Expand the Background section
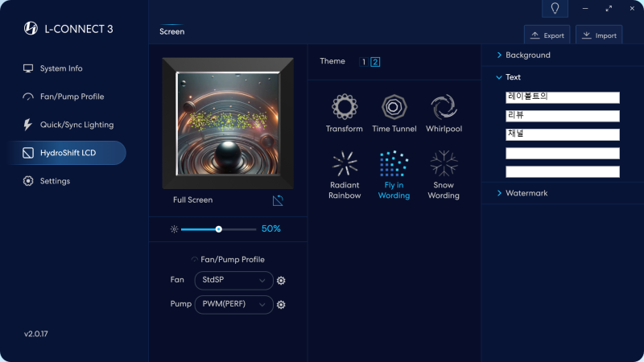The width and height of the screenshot is (644, 362). (x=524, y=55)
